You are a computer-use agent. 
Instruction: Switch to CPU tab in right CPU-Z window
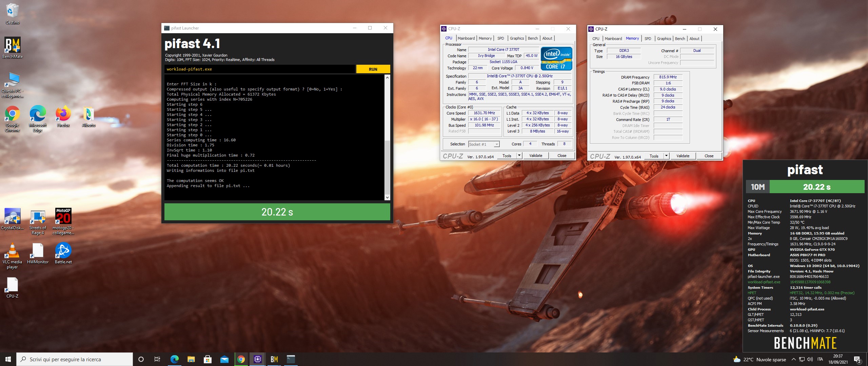pyautogui.click(x=596, y=39)
